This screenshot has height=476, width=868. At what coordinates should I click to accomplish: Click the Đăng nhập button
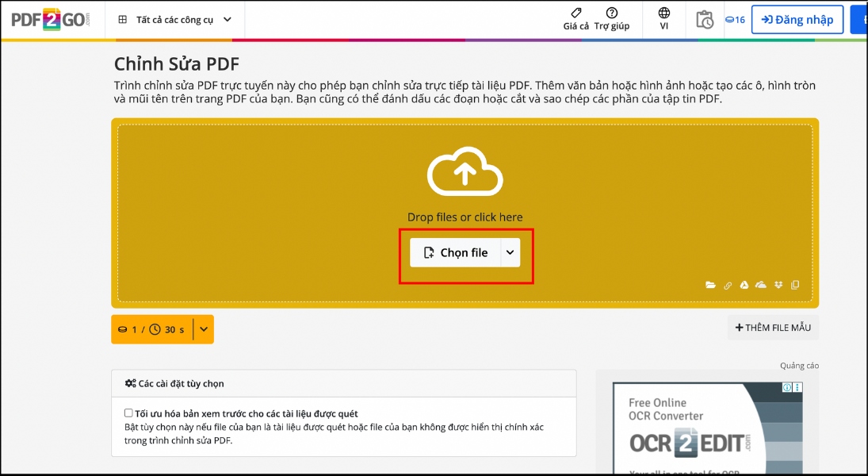pyautogui.click(x=797, y=19)
